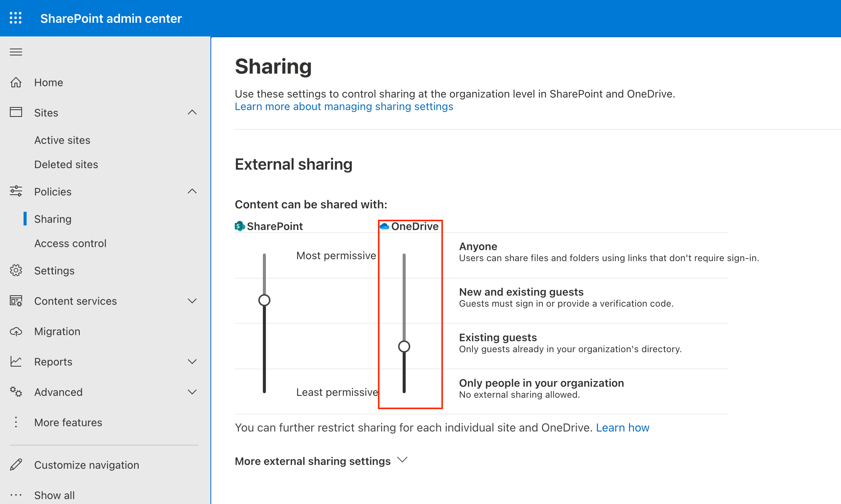Click the SharePoint logo icon
The width and height of the screenshot is (841, 504).
tap(240, 226)
